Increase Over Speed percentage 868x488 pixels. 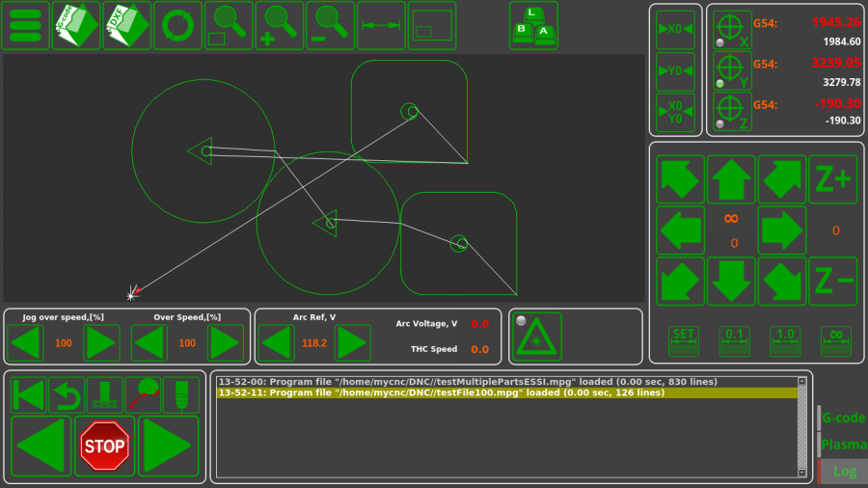[x=226, y=343]
